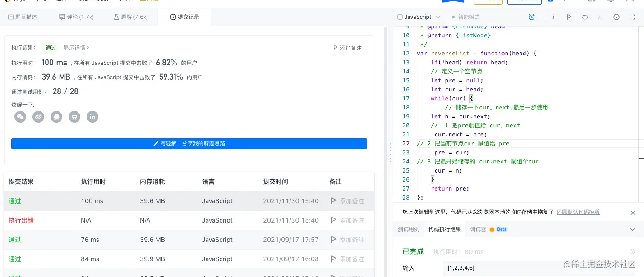644x277 pixels.
Task: Click code line 'return pre;'
Action: [450, 188]
